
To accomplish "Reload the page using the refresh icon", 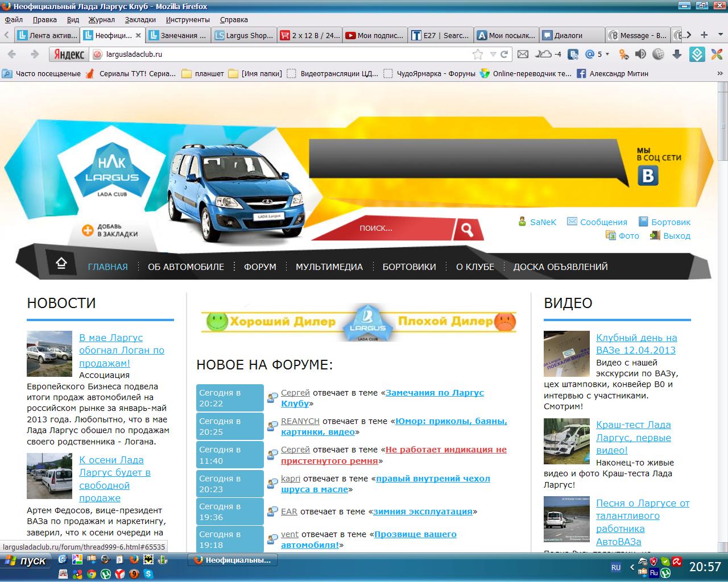I will click(x=504, y=55).
